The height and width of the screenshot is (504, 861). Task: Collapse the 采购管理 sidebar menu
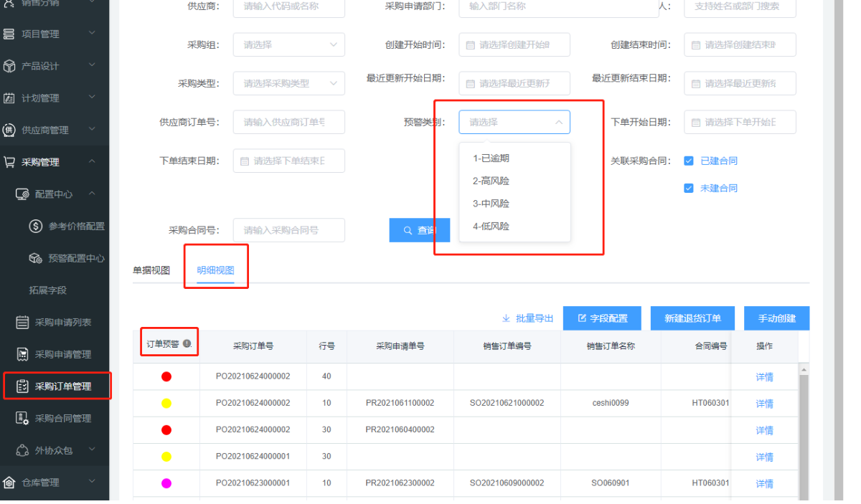coord(92,162)
